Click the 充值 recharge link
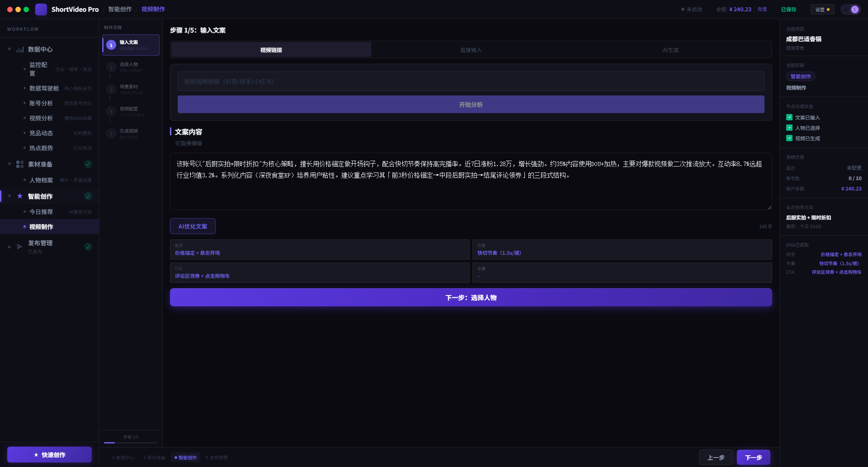This screenshot has width=868, height=467. [x=762, y=9]
